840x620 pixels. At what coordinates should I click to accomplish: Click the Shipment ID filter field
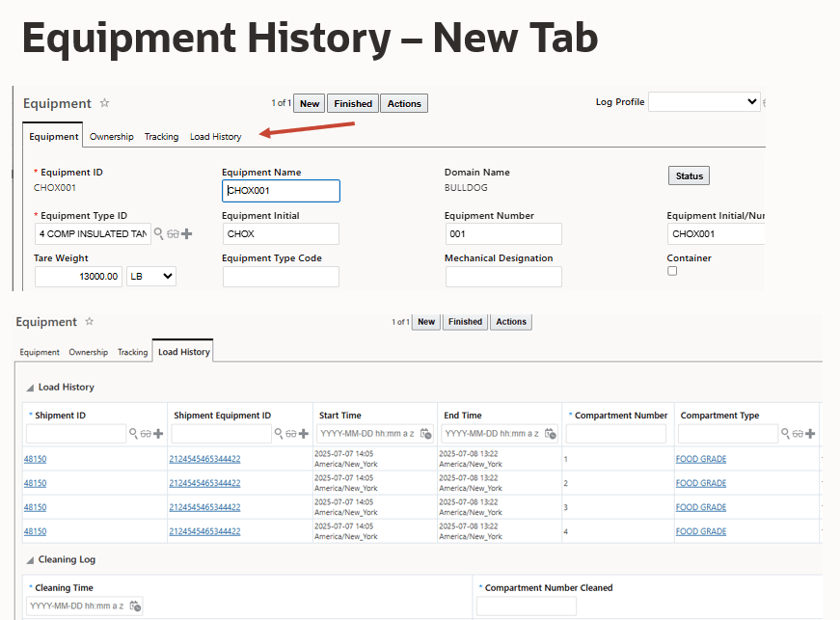tap(76, 434)
